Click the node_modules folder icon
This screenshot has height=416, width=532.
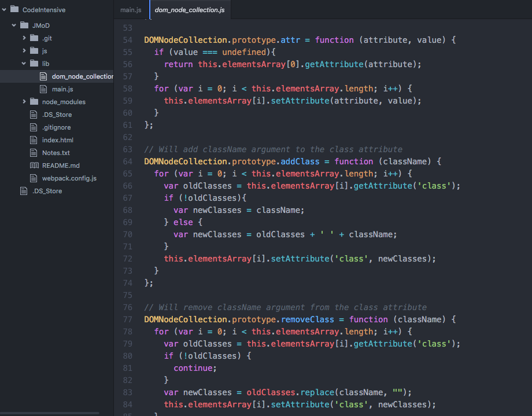34,101
